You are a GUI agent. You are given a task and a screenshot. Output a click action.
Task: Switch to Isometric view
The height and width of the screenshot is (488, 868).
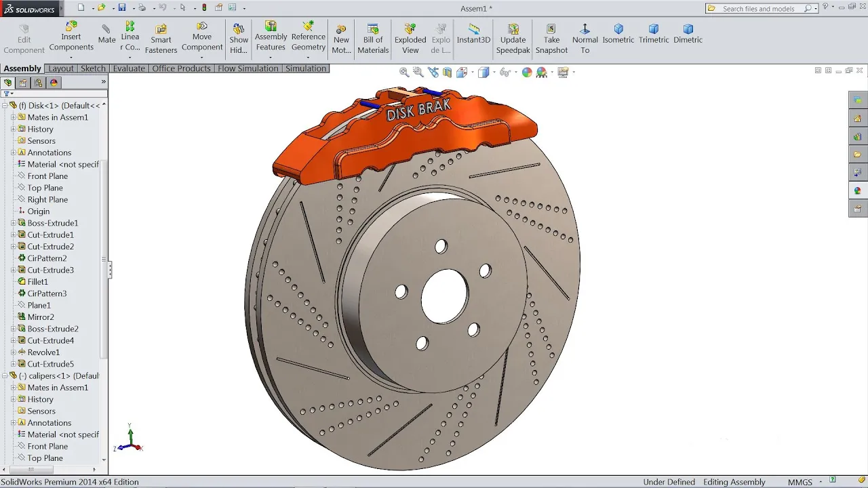coord(618,34)
